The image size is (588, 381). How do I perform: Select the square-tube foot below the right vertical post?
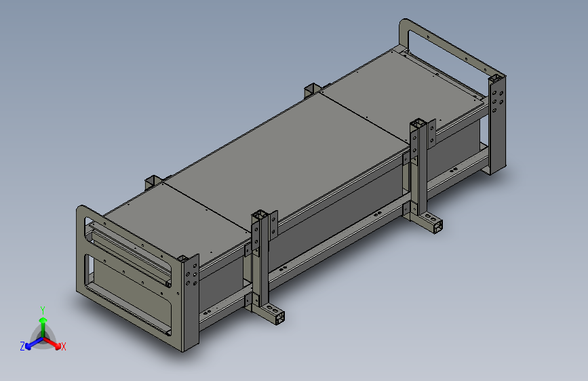tap(427, 222)
